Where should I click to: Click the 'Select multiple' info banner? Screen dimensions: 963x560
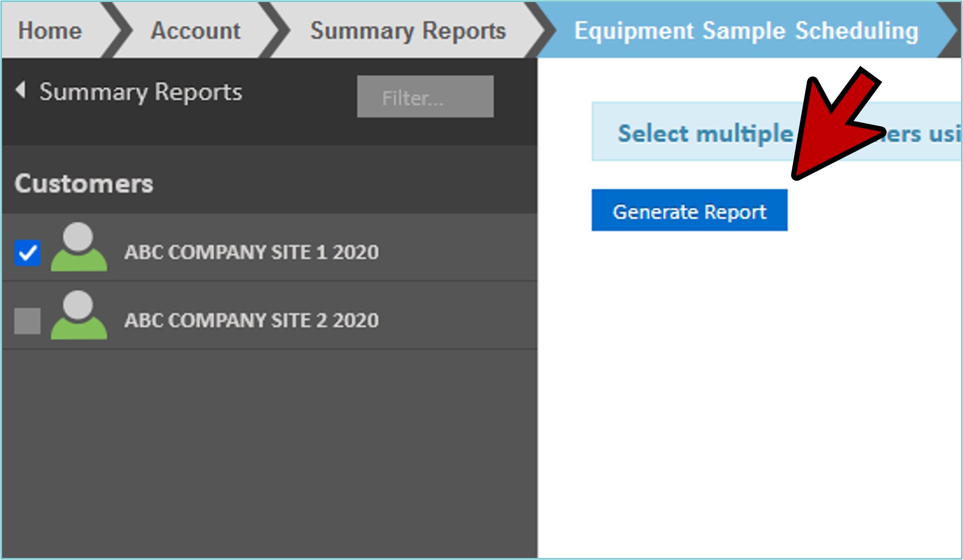tap(705, 133)
